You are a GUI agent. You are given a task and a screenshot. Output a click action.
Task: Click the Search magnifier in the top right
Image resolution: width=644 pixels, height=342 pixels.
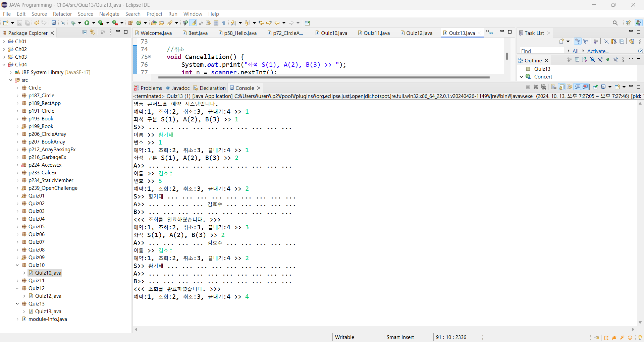pos(615,23)
